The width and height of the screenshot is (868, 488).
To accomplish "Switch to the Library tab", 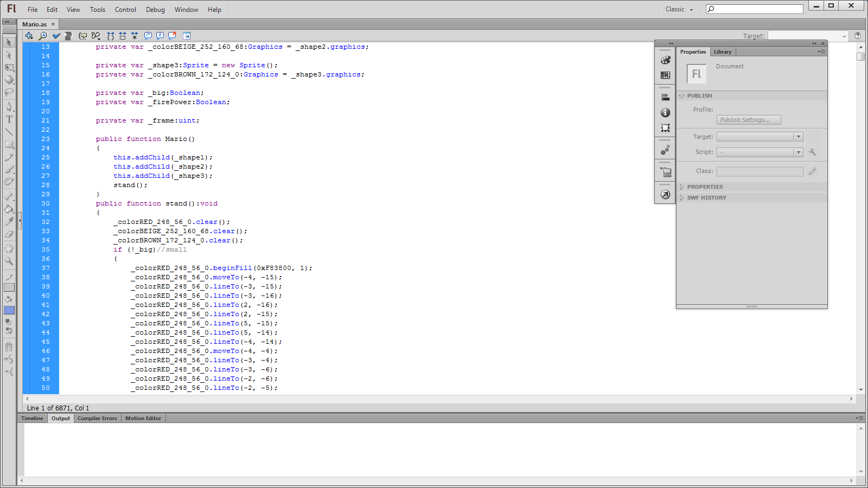I will click(723, 52).
